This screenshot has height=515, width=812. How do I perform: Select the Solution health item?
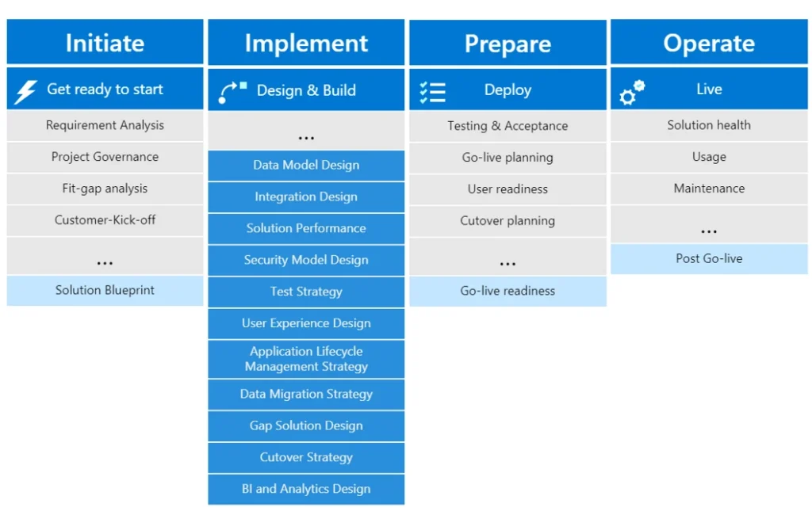pyautogui.click(x=709, y=126)
